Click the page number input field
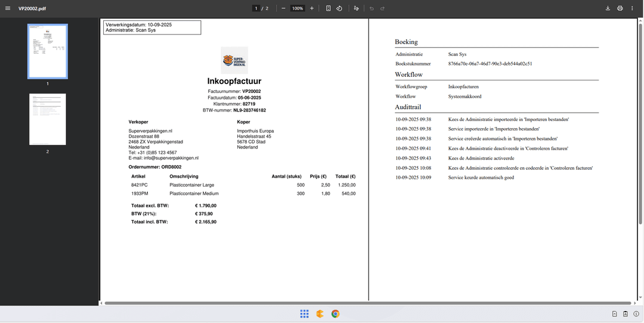644x323 pixels. coord(256,8)
